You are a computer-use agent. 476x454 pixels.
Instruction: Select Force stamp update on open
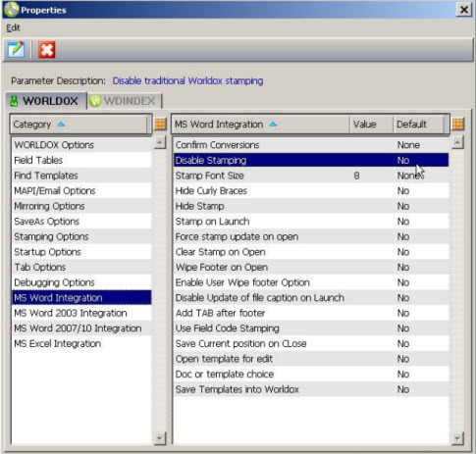click(311, 236)
